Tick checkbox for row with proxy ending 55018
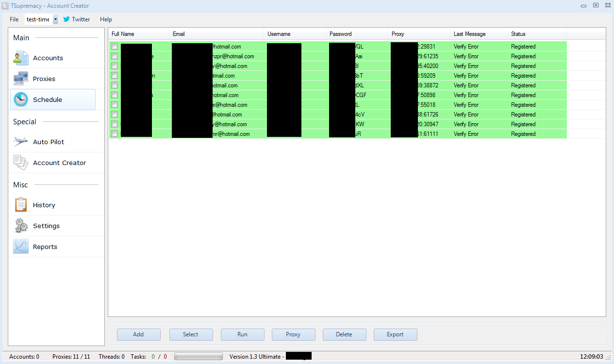Image resolution: width=614 pixels, height=364 pixels. (x=114, y=105)
